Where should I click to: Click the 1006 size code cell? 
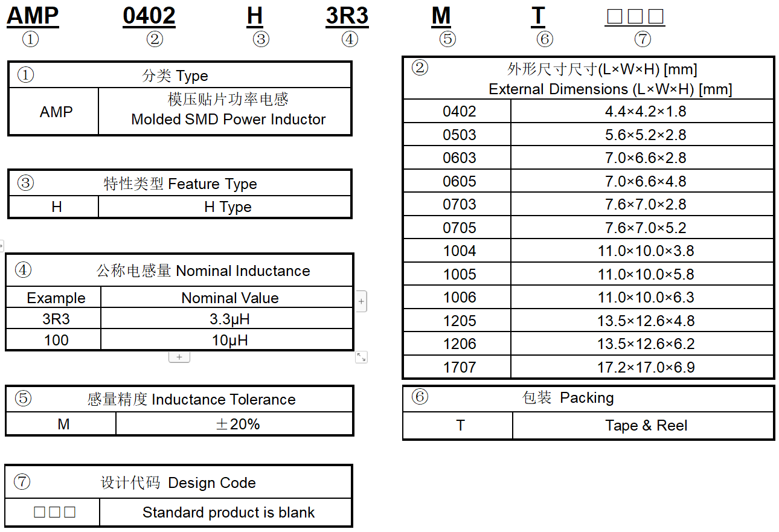458,297
